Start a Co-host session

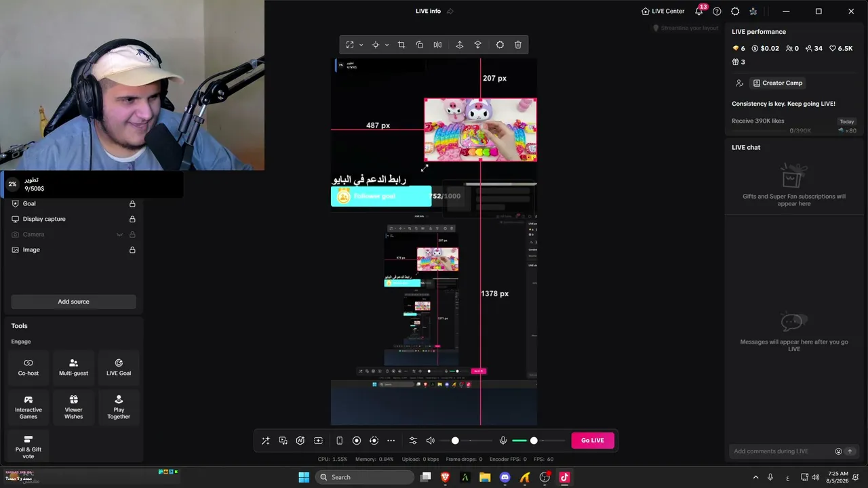28,367
